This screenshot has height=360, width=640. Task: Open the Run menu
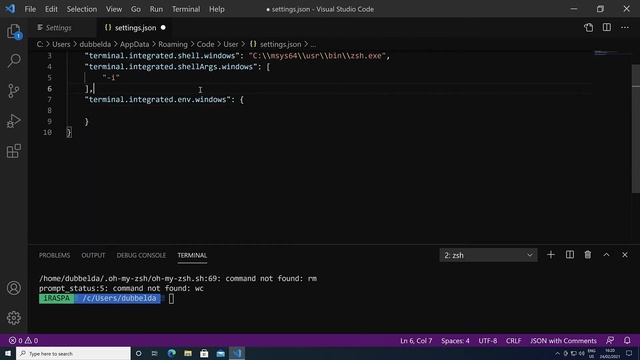coord(156,9)
